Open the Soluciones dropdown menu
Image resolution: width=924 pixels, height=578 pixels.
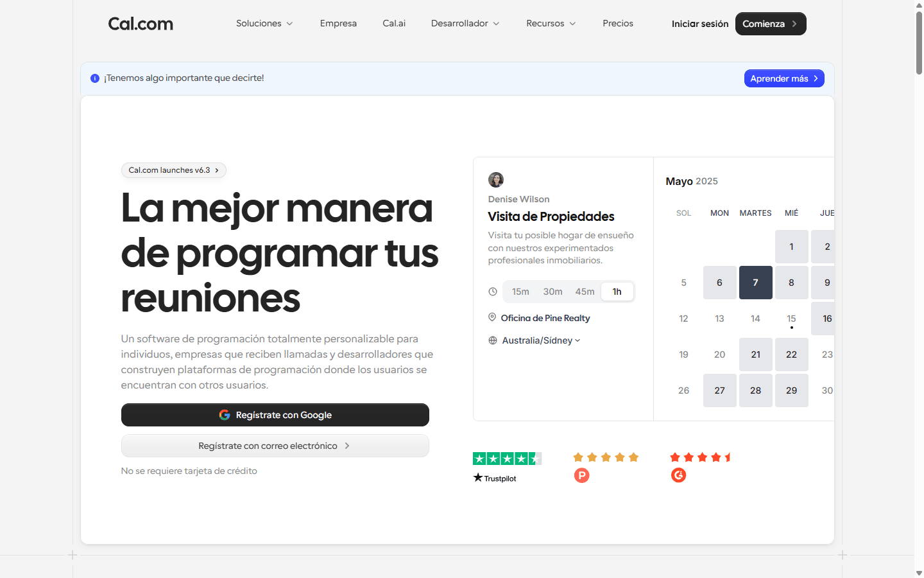pyautogui.click(x=264, y=23)
